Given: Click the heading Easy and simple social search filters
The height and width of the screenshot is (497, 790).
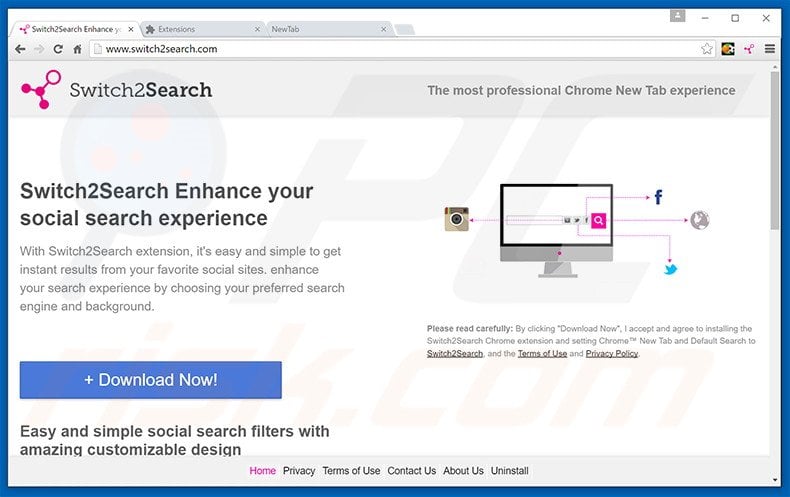Looking at the screenshot, I should pos(174,440).
